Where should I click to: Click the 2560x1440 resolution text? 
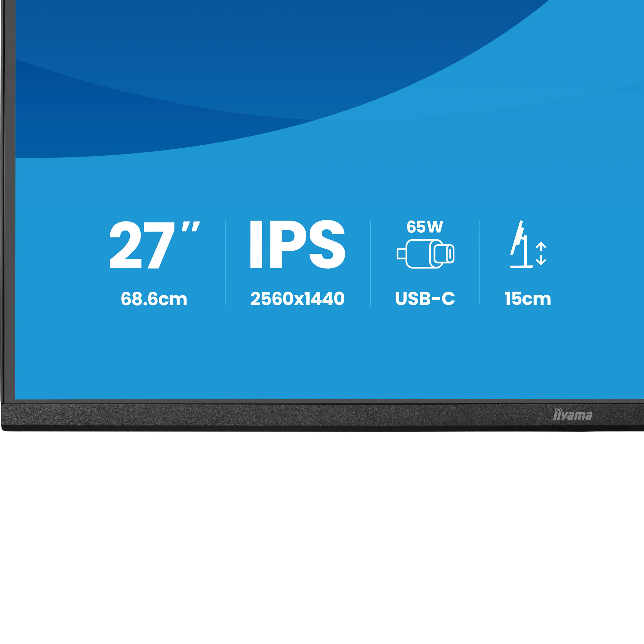[x=297, y=299]
